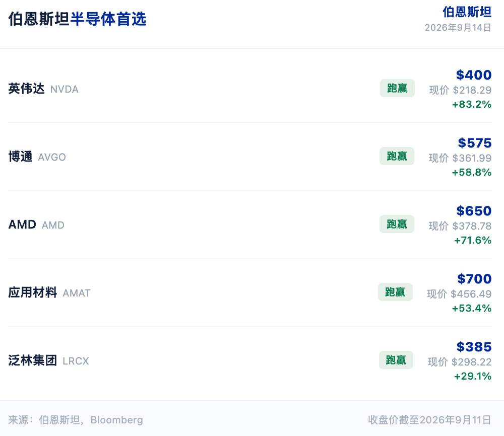The width and height of the screenshot is (504, 436).
Task: Click the $575 target price for 博通
Action: point(475,143)
